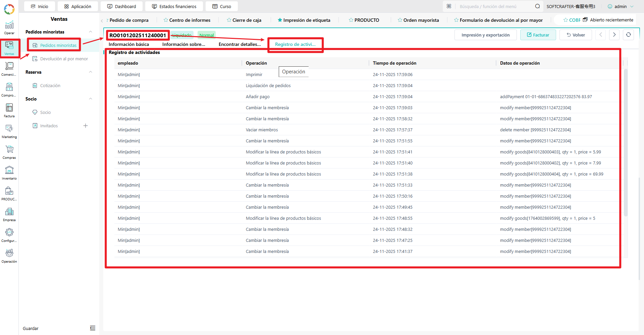Open the Empresa sidebar module
Image resolution: width=644 pixels, height=335 pixels.
tap(9, 214)
